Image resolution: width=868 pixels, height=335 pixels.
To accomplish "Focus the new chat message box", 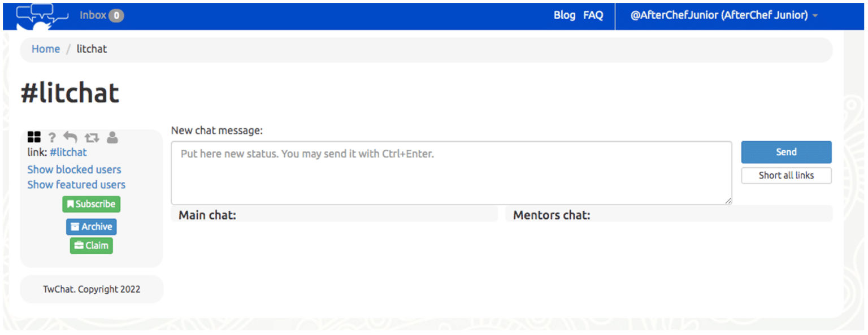I will 451,172.
